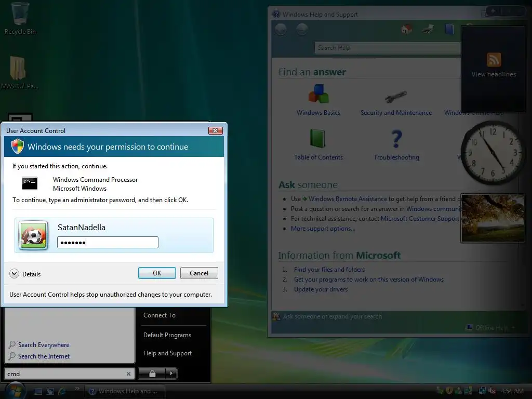Click the 4:54 AM taskbar clock

coord(512,391)
